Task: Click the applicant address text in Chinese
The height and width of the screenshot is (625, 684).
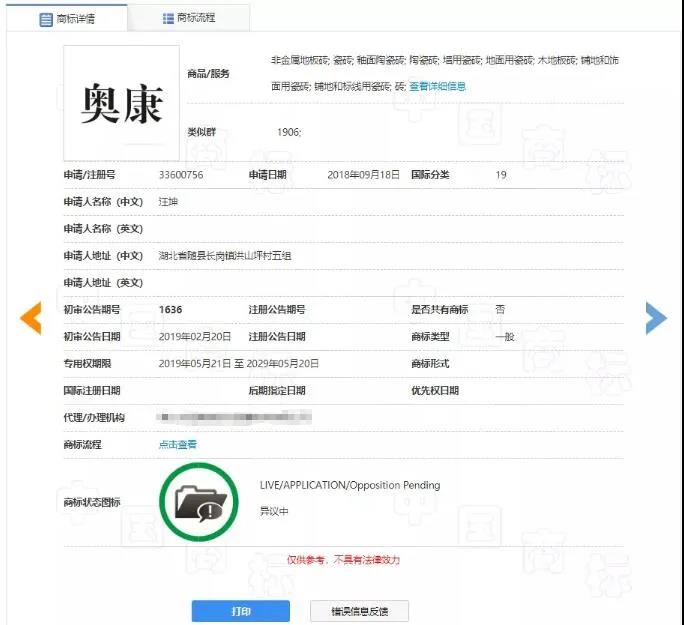Action: pos(225,256)
